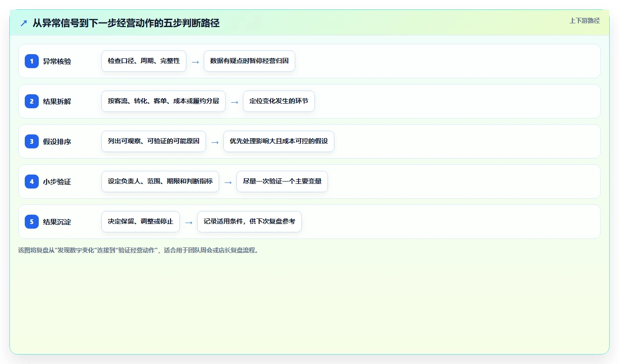The width and height of the screenshot is (619, 364).
Task: Click the 优先处理影响大且成本可控的假设 box
Action: pos(279,141)
